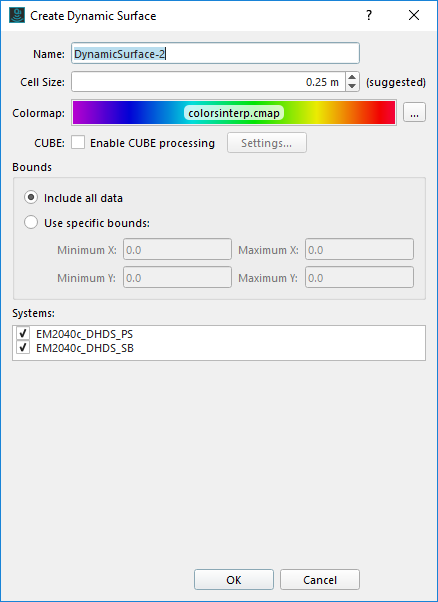Image resolution: width=438 pixels, height=602 pixels.
Task: Click the Name text field
Action: tap(215, 53)
